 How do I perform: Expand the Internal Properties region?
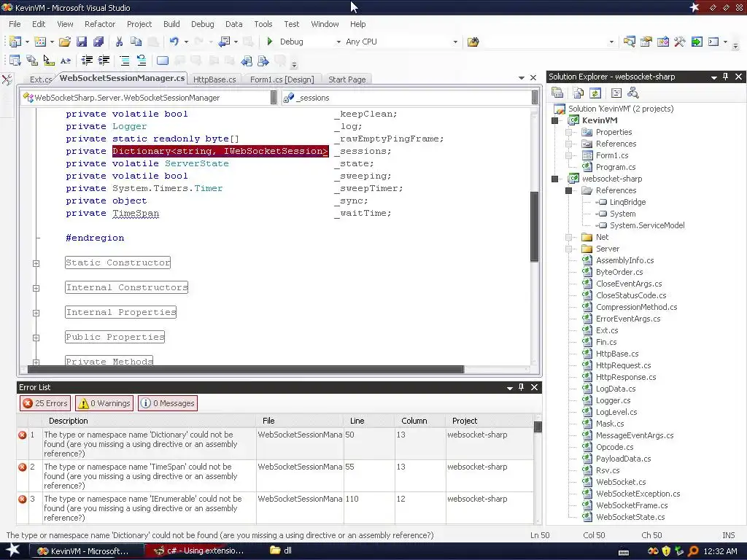click(x=36, y=313)
